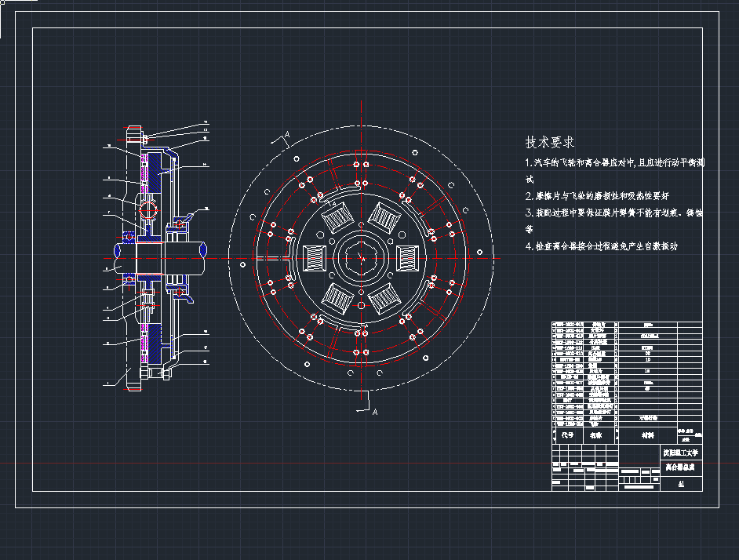This screenshot has height=560, width=739.
Task: Click the section marker A at top left
Action: [x=287, y=136]
